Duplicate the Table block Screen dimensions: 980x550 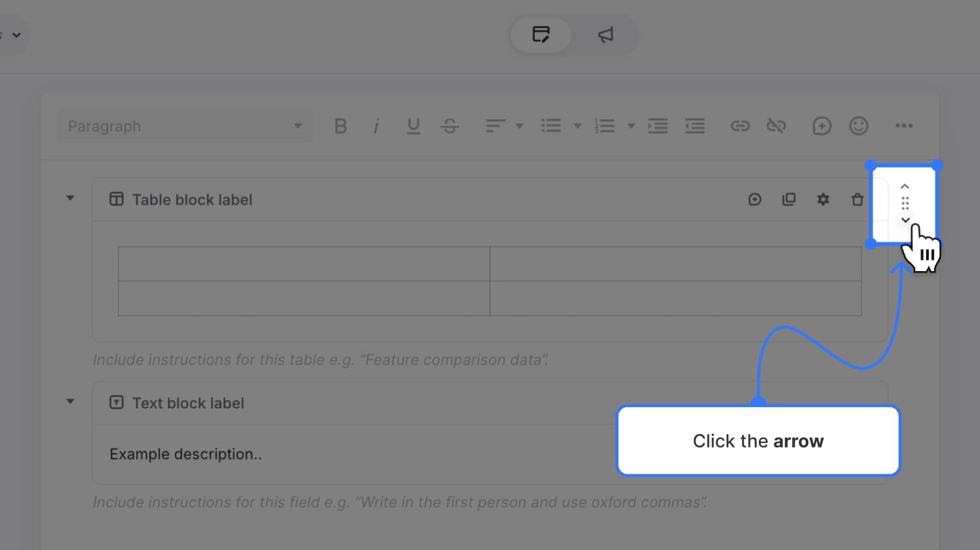(x=789, y=199)
